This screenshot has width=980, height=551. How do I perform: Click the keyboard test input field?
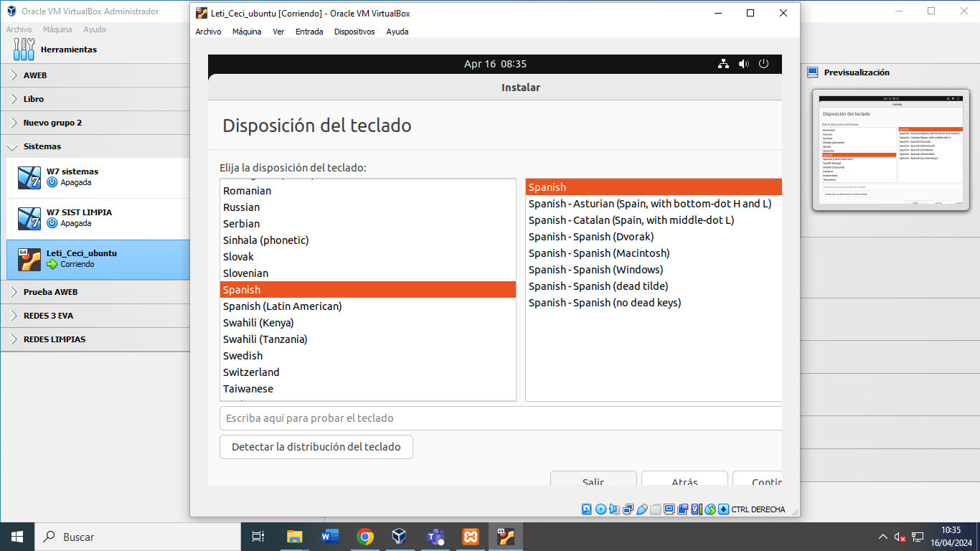click(500, 418)
